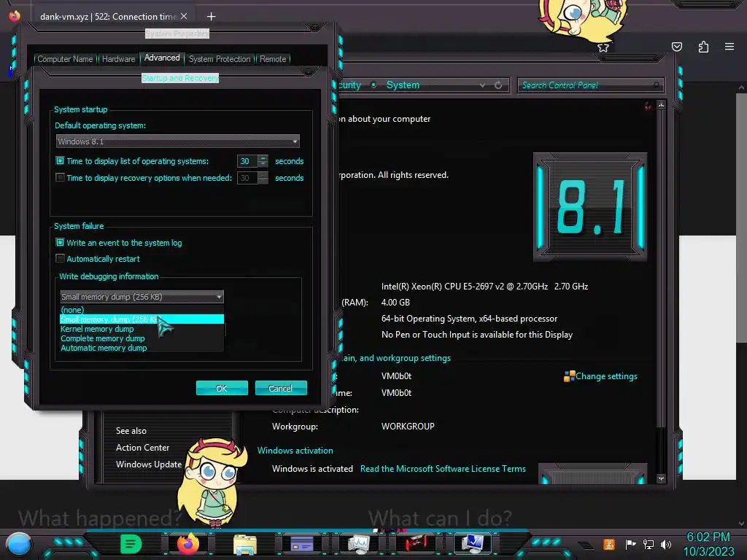Select the System window taskbar icon
Screen dimensions: 747x560
click(473, 543)
